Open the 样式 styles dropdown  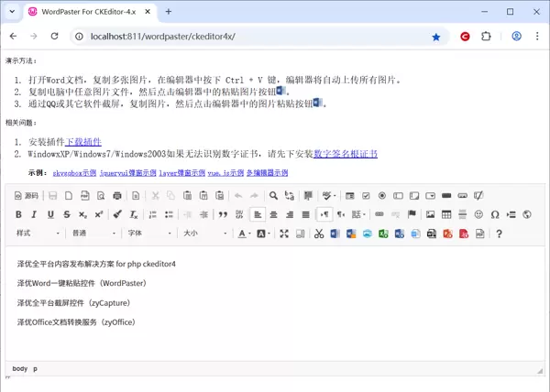[x=37, y=234]
